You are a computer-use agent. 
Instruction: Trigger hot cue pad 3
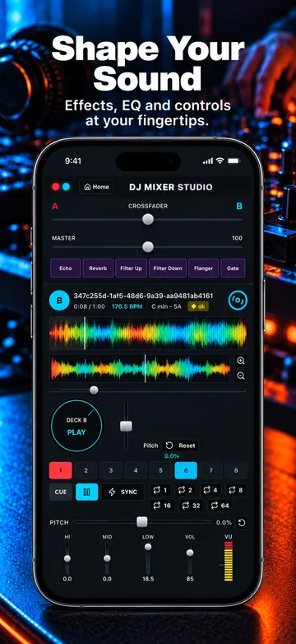[x=111, y=470]
